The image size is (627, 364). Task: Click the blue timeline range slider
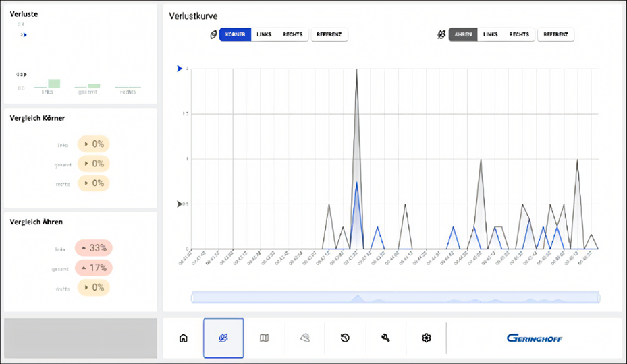tap(396, 297)
